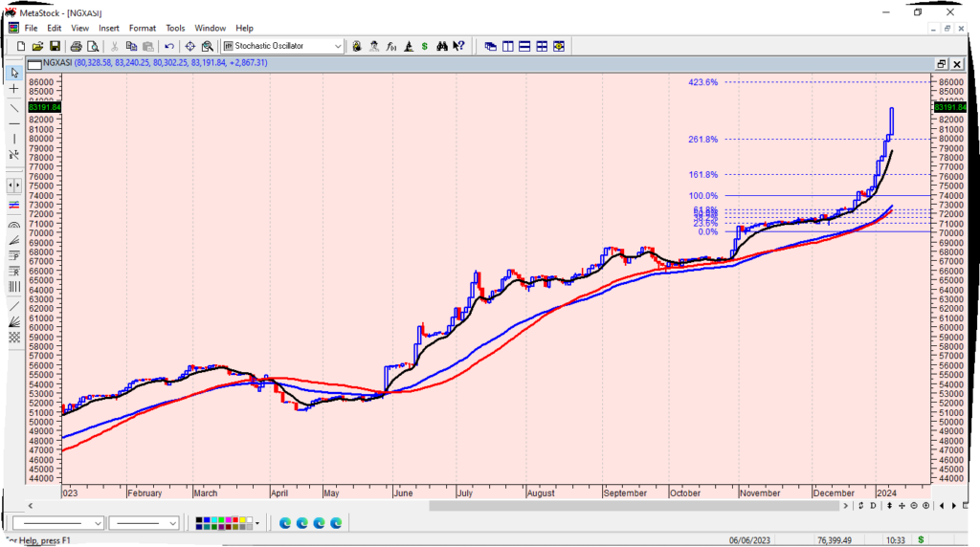Click the Undo arrow in toolbar

[x=169, y=46]
